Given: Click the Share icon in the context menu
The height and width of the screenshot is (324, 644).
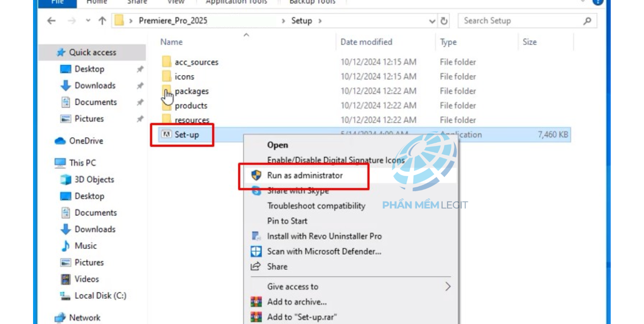Looking at the screenshot, I should pyautogui.click(x=256, y=266).
